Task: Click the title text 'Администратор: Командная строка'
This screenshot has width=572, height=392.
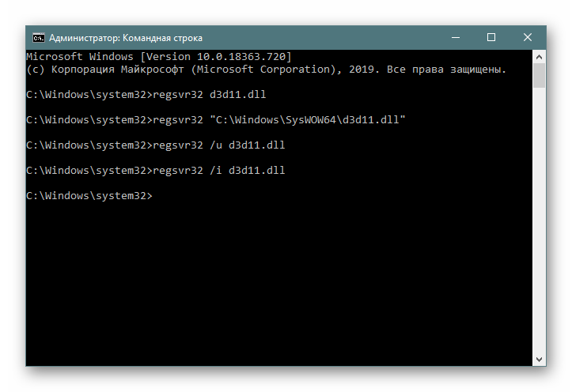Action: click(x=126, y=38)
